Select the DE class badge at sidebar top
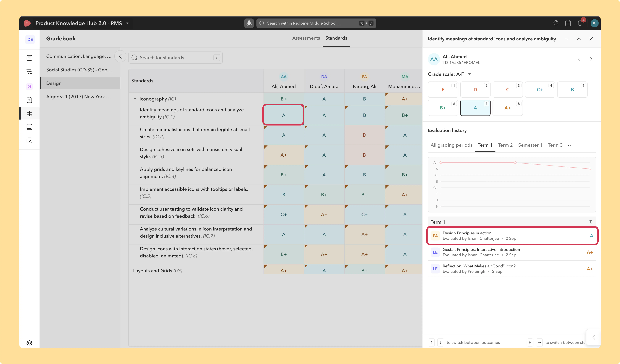The width and height of the screenshot is (620, 364). point(30,39)
